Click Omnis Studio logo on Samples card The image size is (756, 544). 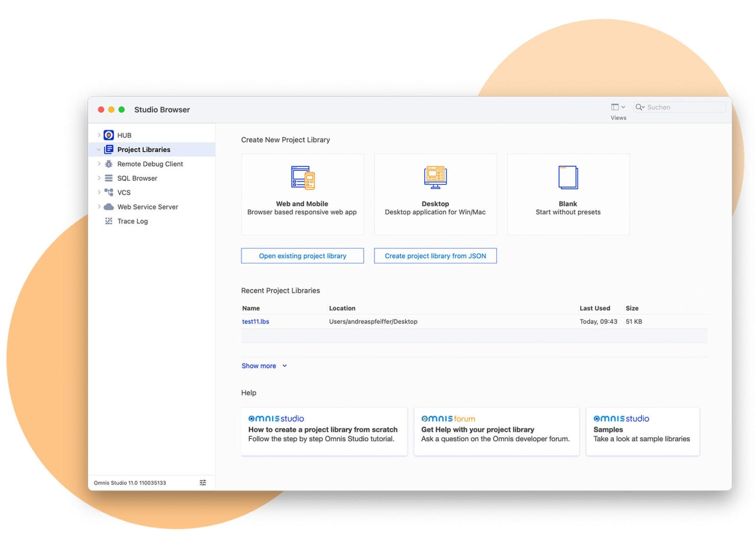tap(621, 418)
